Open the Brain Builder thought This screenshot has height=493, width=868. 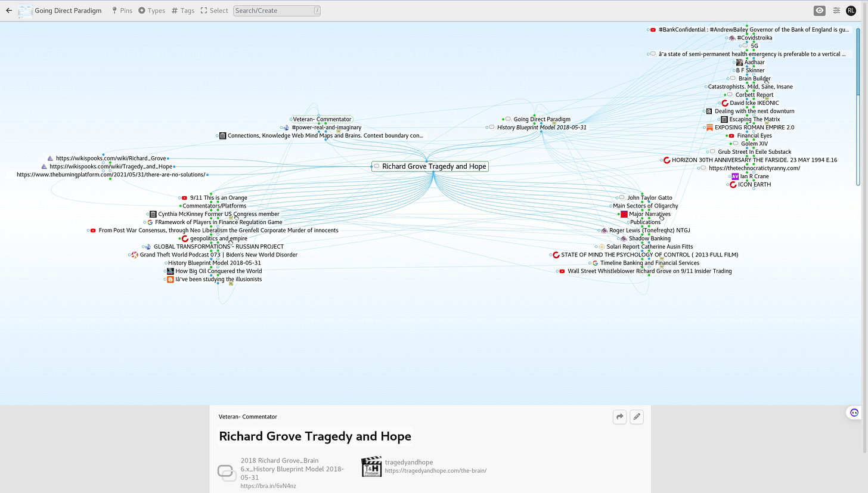tap(754, 79)
